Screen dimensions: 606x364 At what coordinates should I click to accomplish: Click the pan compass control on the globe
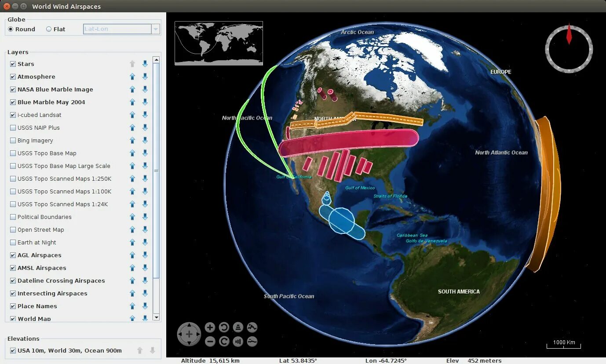(189, 334)
